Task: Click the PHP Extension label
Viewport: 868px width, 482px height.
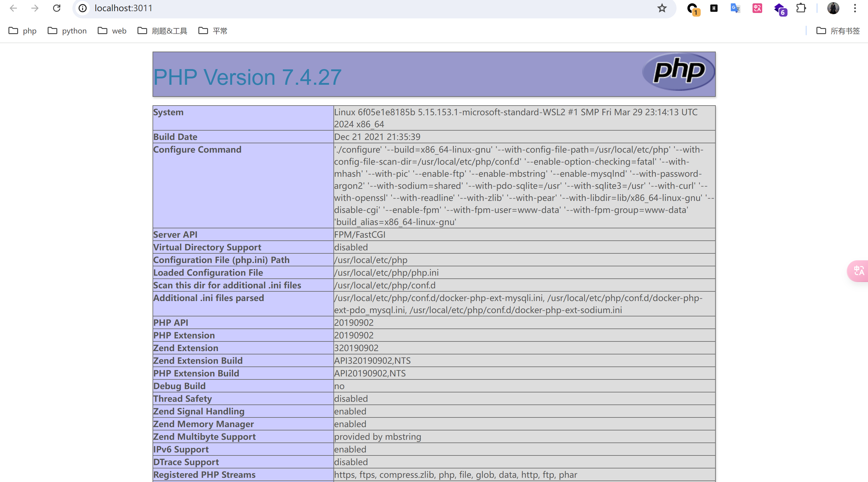Action: (x=184, y=335)
